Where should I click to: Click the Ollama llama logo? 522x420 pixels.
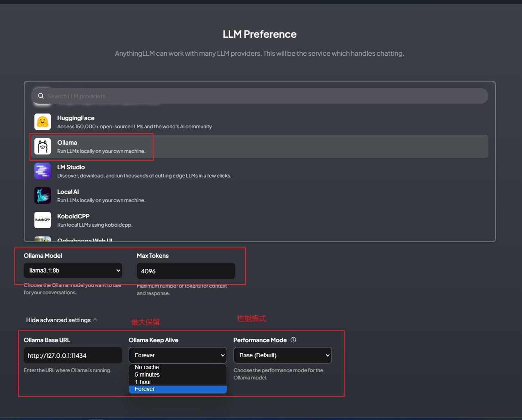coord(43,146)
